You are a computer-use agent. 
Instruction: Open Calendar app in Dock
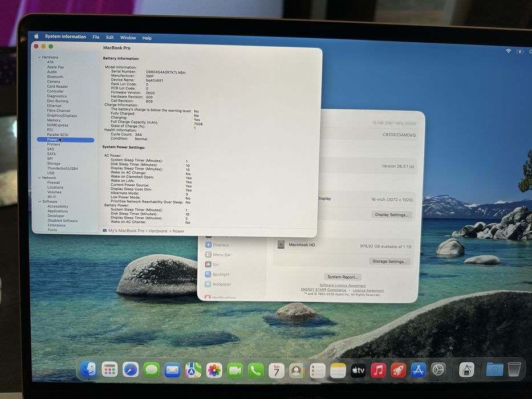(x=277, y=371)
